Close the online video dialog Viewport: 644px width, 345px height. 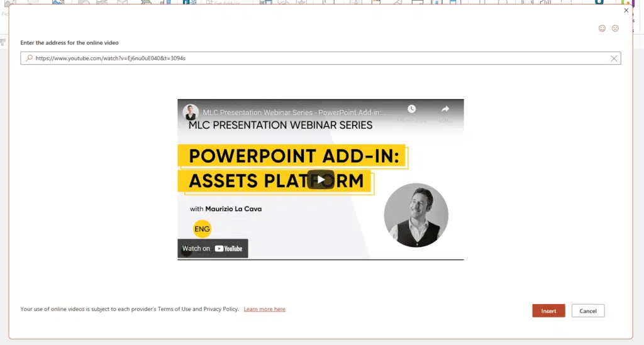626,11
